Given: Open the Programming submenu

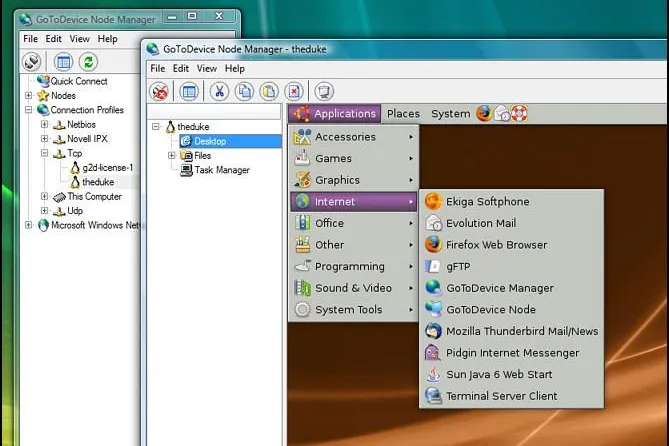Looking at the screenshot, I should [x=354, y=266].
